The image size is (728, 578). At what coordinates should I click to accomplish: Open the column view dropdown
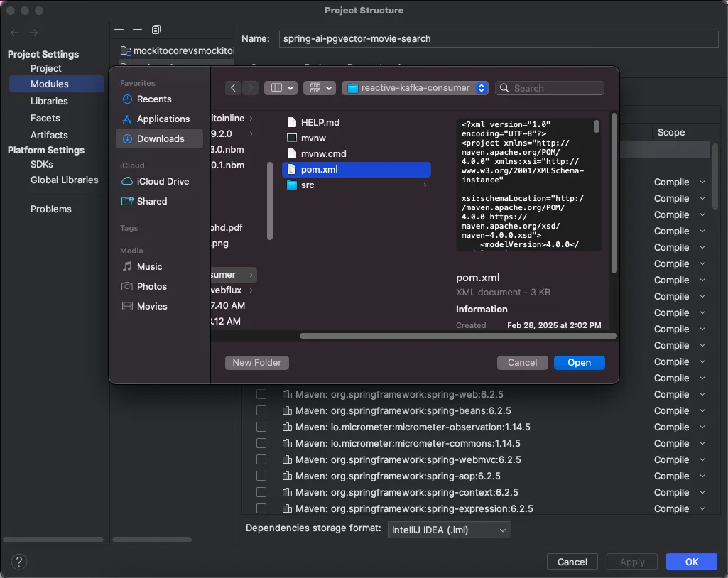[x=281, y=88]
